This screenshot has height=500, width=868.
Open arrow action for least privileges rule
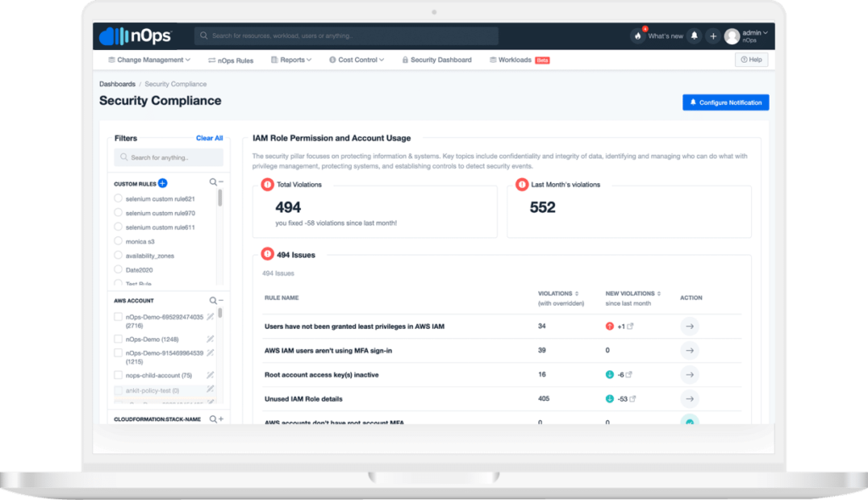click(x=690, y=326)
